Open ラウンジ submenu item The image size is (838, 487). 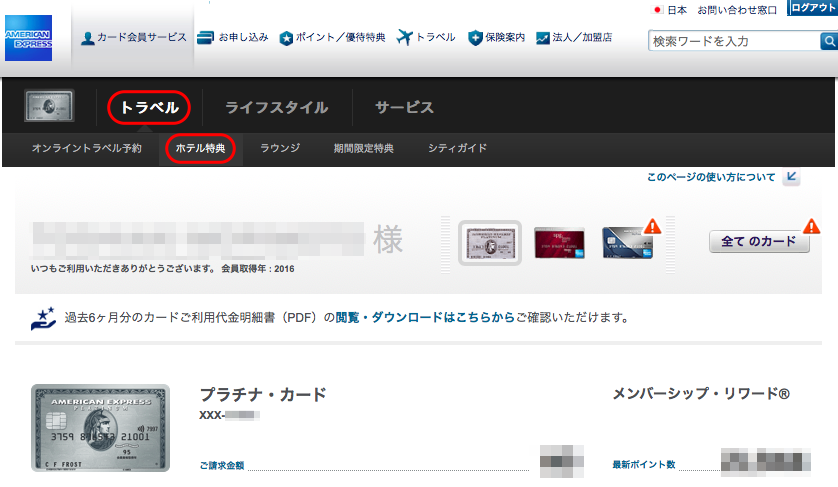point(280,148)
